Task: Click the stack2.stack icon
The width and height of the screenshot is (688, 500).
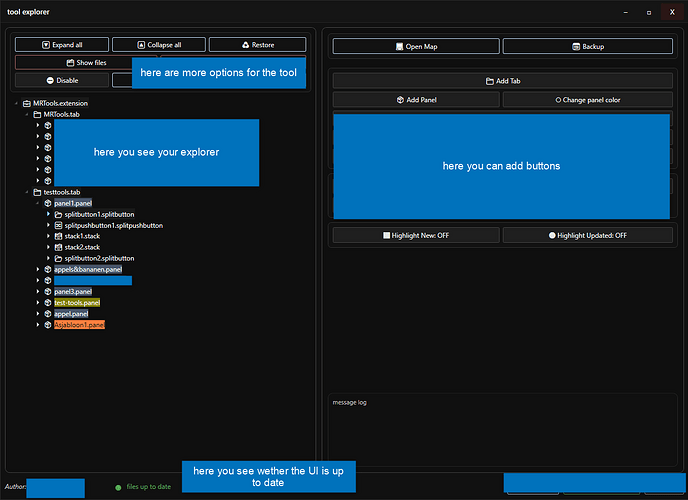Action: click(58, 247)
